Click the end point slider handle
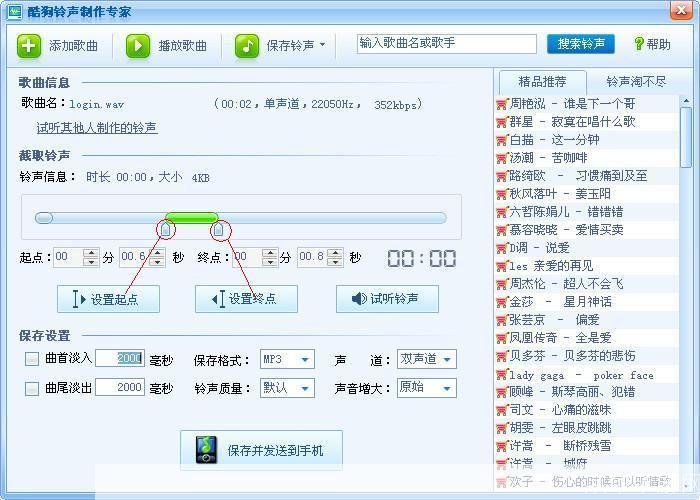The width and height of the screenshot is (700, 500). point(218,229)
